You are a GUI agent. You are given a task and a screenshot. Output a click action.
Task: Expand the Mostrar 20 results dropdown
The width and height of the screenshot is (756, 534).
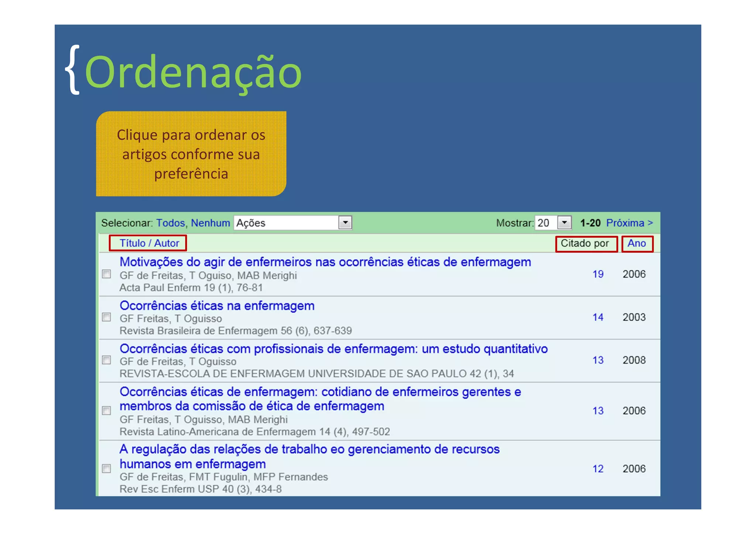(553, 223)
